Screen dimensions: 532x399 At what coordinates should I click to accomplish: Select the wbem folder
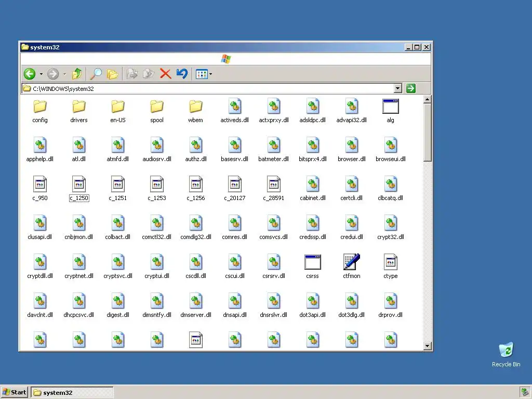(196, 112)
